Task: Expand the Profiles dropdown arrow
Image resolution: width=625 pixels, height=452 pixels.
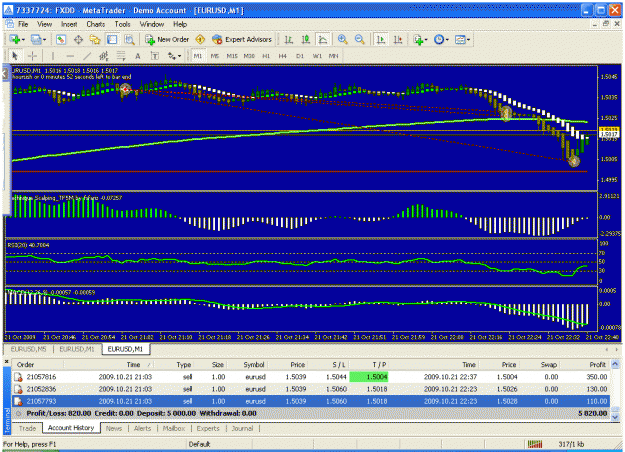Action: point(45,39)
